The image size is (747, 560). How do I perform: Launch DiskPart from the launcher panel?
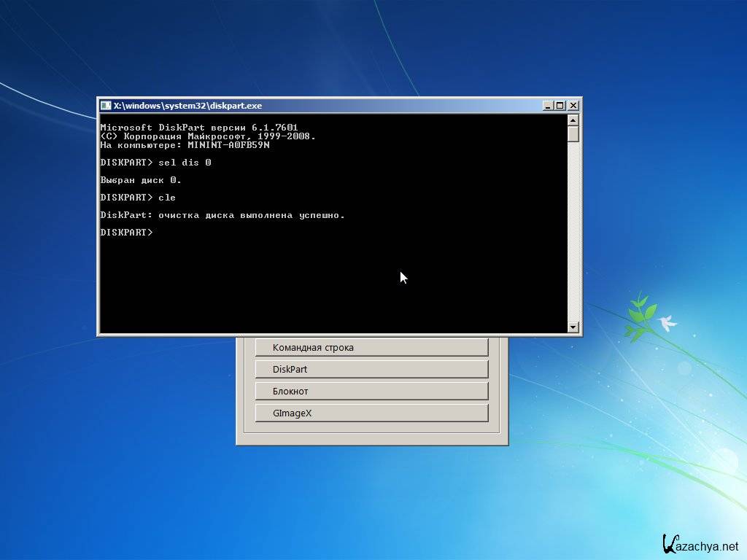[371, 370]
